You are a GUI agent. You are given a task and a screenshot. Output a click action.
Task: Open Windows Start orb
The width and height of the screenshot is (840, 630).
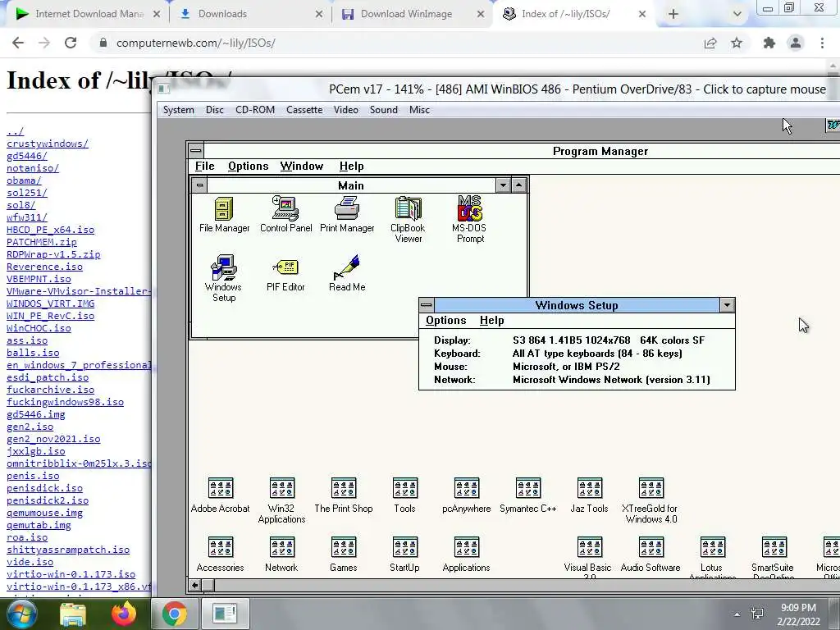click(x=21, y=614)
